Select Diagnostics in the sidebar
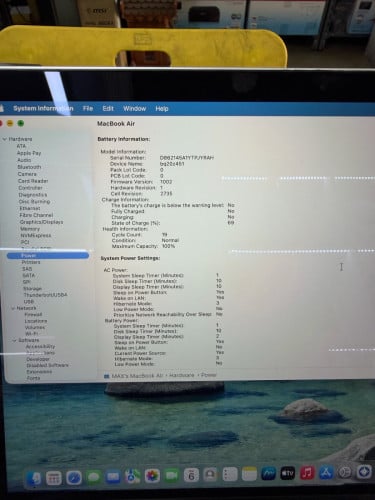Image resolution: width=375 pixels, height=500 pixels. [33, 195]
